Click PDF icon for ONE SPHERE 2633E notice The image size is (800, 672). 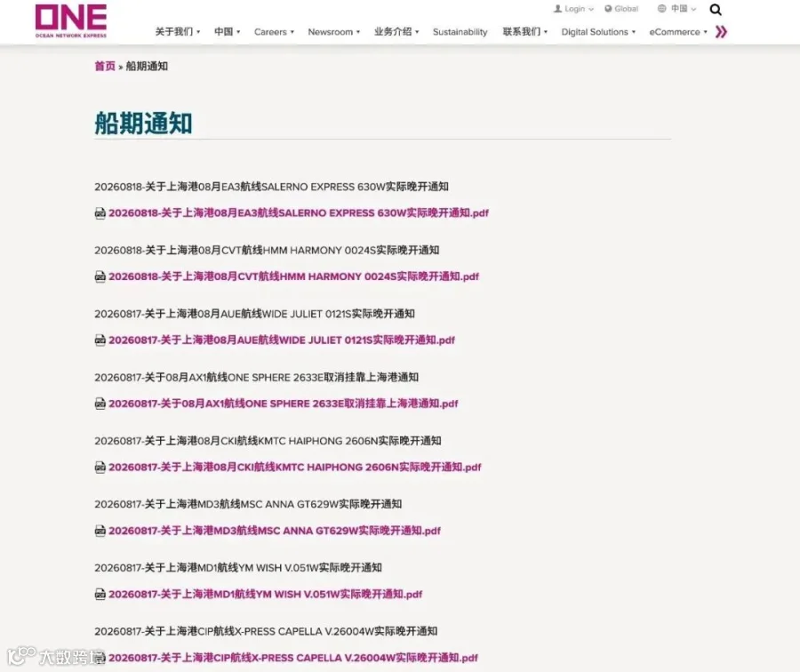point(100,404)
